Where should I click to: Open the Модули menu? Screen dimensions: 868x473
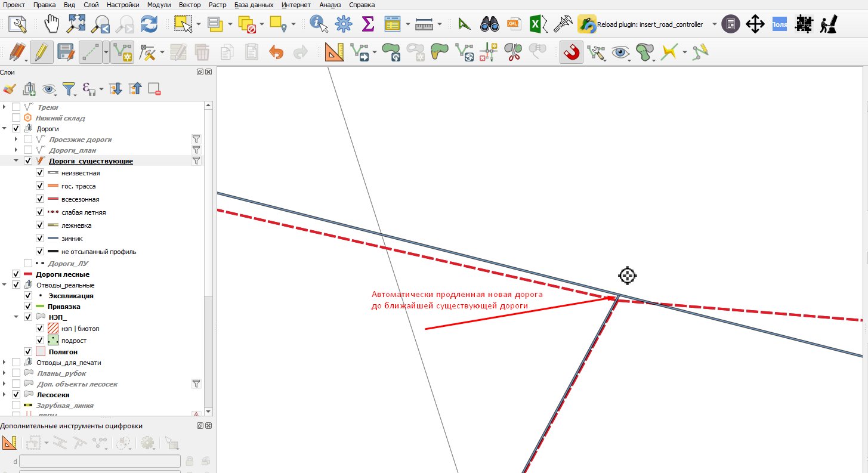click(159, 5)
